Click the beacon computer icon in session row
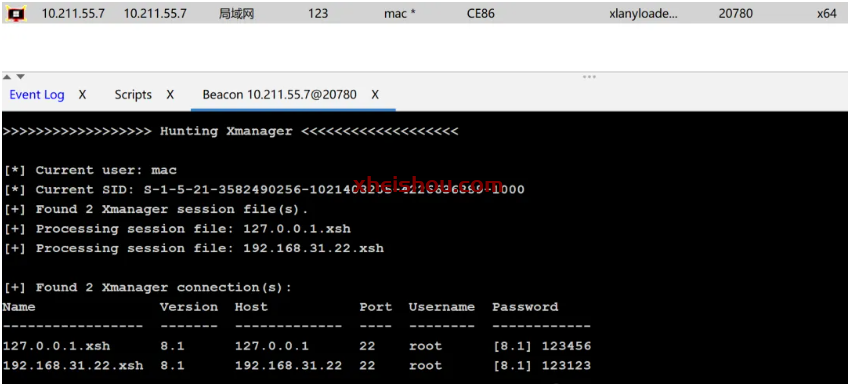 click(15, 14)
